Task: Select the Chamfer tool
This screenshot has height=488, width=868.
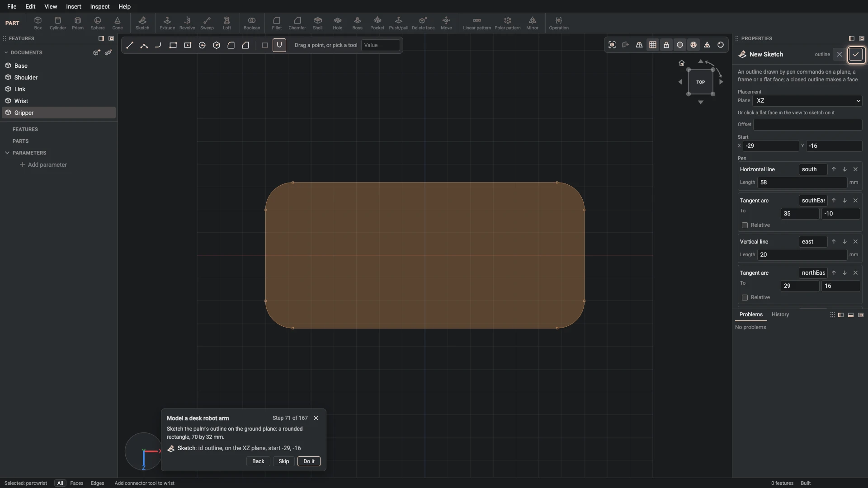Action: (297, 23)
